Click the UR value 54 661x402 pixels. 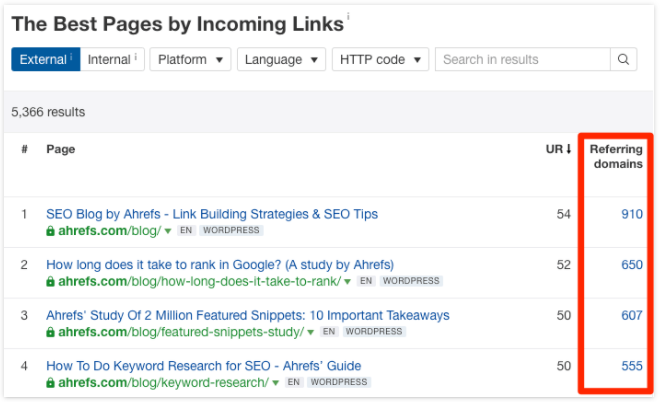tap(564, 214)
